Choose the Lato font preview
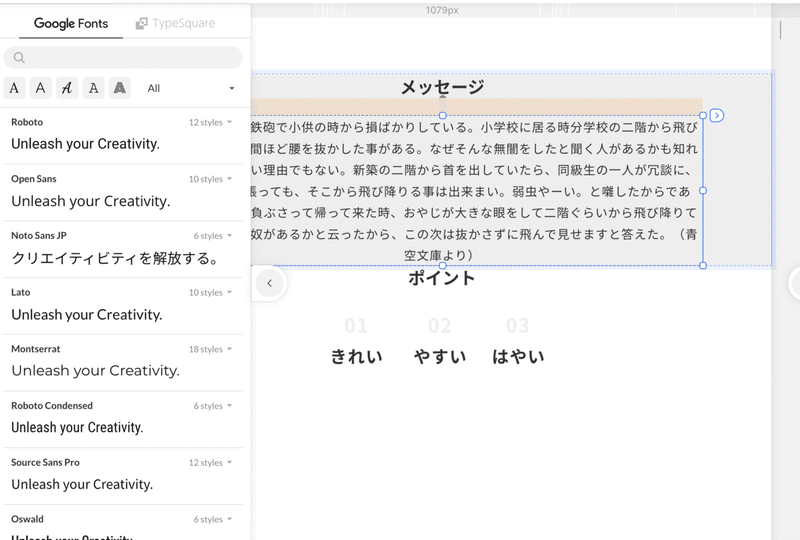The image size is (800, 540). point(87,314)
